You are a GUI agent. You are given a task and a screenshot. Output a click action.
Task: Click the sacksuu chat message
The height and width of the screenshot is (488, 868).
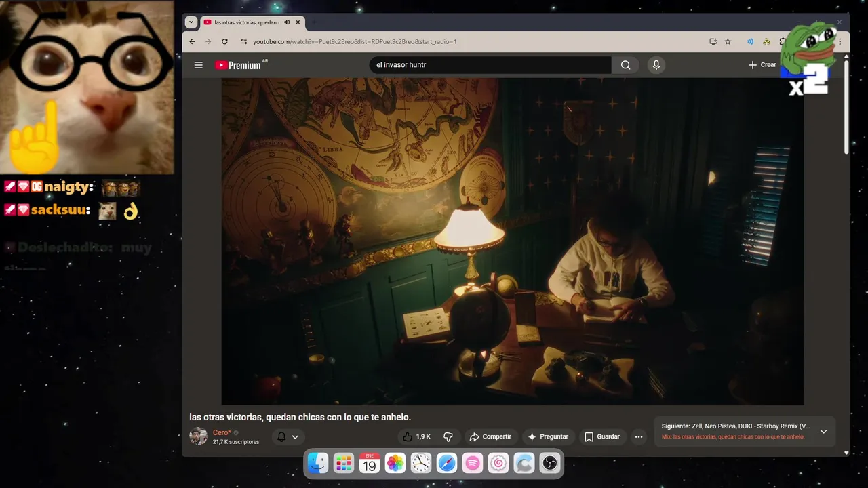[x=71, y=211]
